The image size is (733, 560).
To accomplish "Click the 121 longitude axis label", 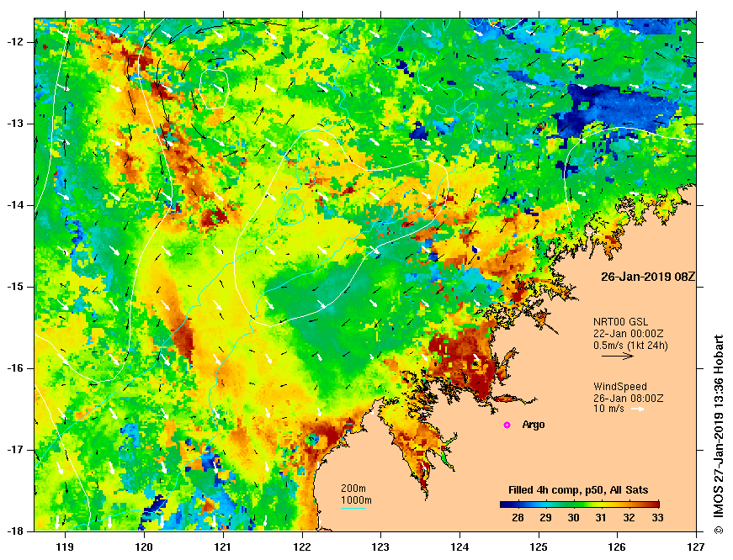I will coord(223,547).
